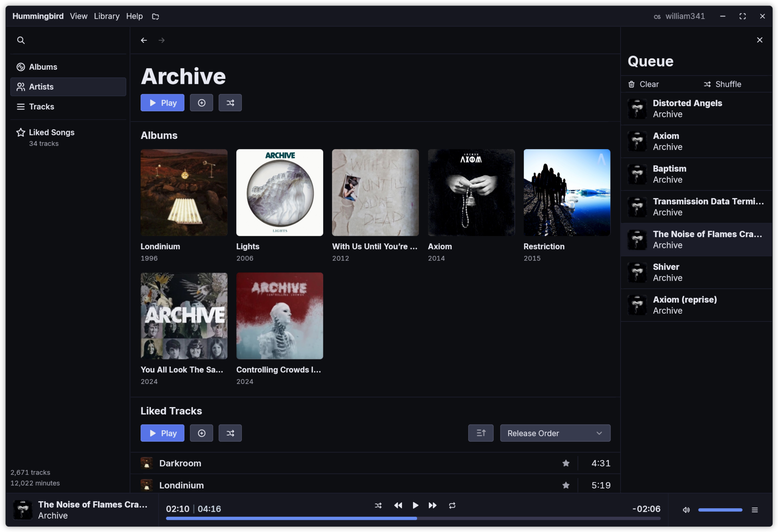The image size is (778, 532).
Task: Open the Artists section in sidebar
Action: [x=41, y=87]
